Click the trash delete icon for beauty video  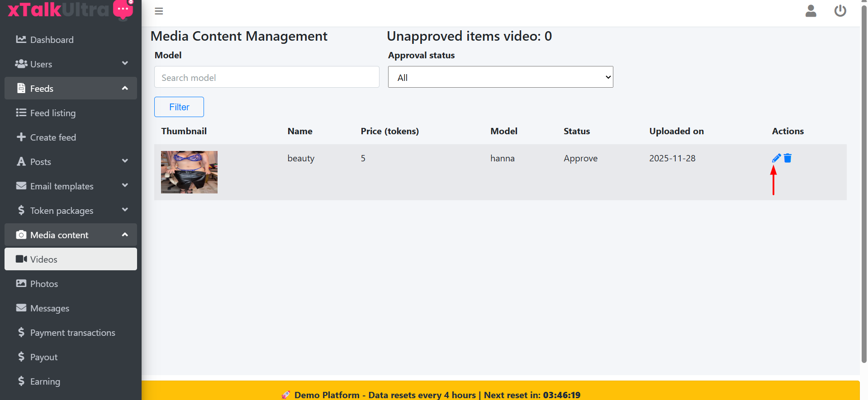point(787,158)
